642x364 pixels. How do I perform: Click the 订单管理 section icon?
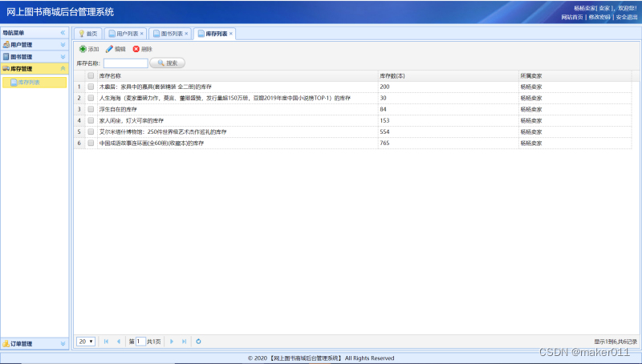click(x=6, y=343)
